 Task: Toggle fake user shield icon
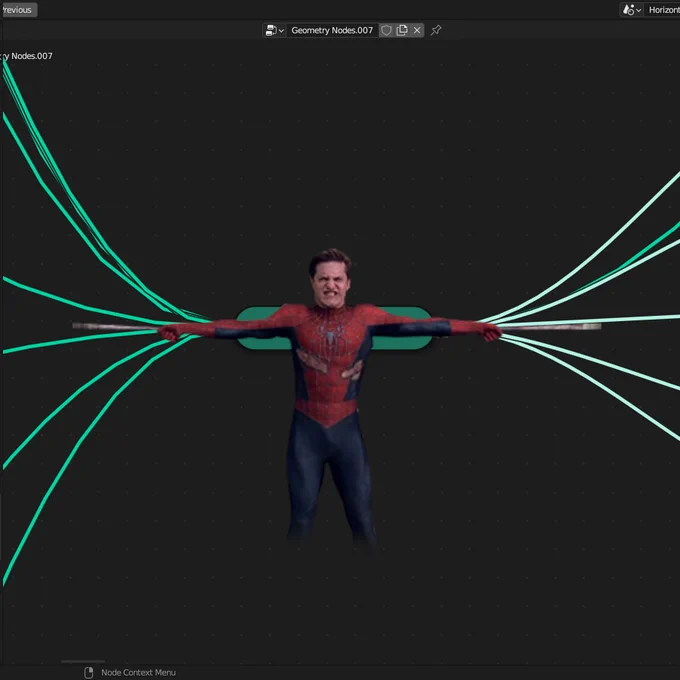(386, 30)
